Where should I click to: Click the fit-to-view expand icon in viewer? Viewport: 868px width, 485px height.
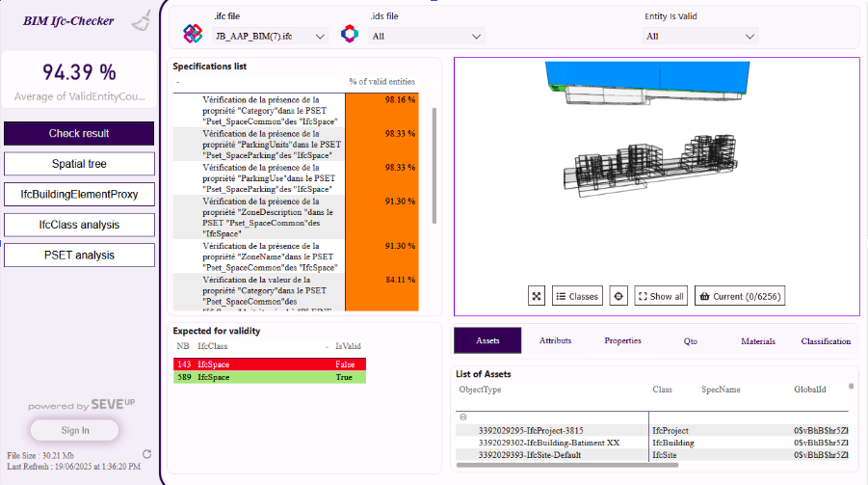pos(537,296)
